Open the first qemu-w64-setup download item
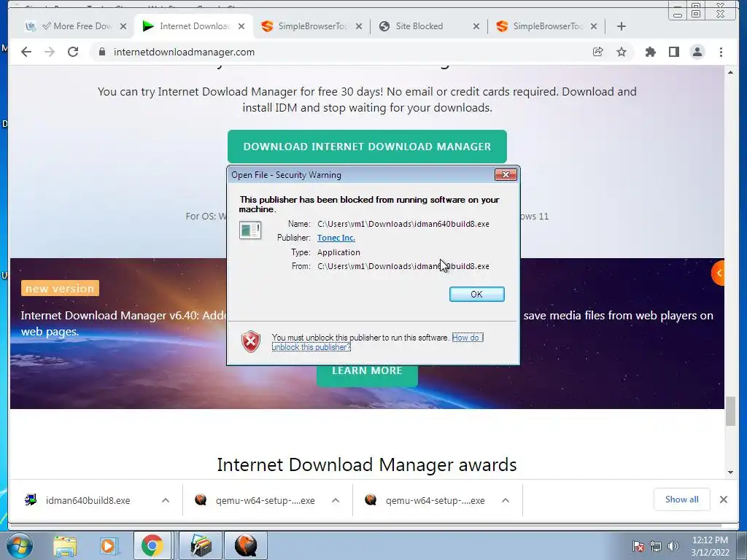 pos(255,500)
